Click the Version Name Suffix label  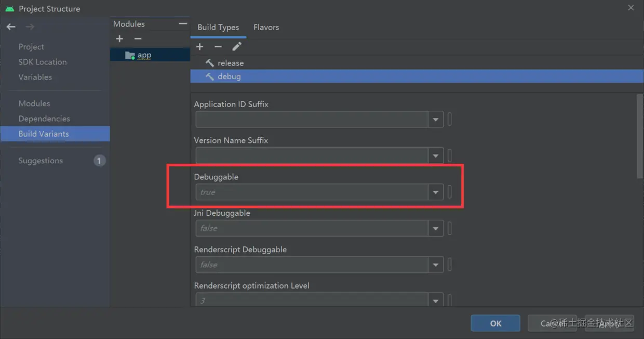pos(231,140)
